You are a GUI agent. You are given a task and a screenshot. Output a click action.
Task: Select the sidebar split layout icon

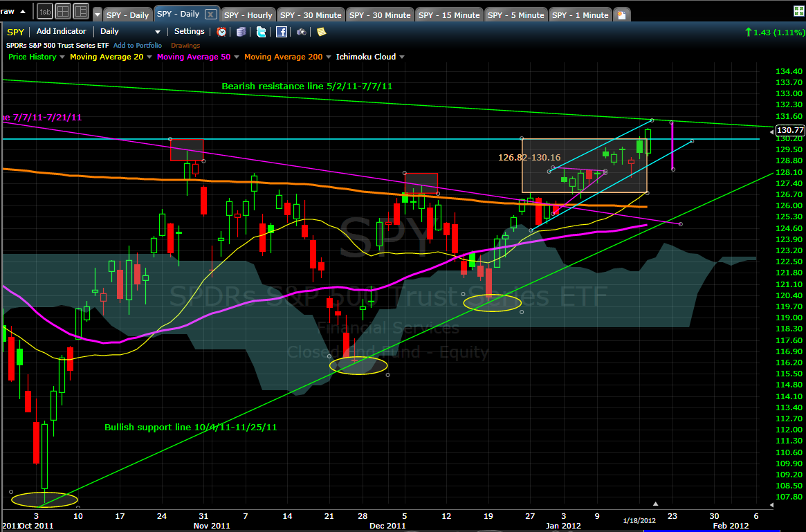[81, 11]
